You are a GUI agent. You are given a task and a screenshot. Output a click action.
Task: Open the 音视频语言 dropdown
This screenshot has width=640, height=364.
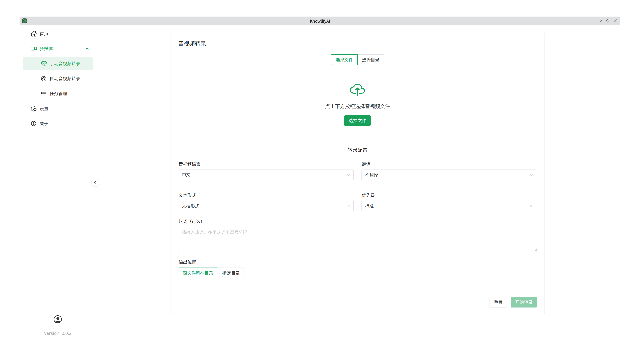pyautogui.click(x=266, y=175)
